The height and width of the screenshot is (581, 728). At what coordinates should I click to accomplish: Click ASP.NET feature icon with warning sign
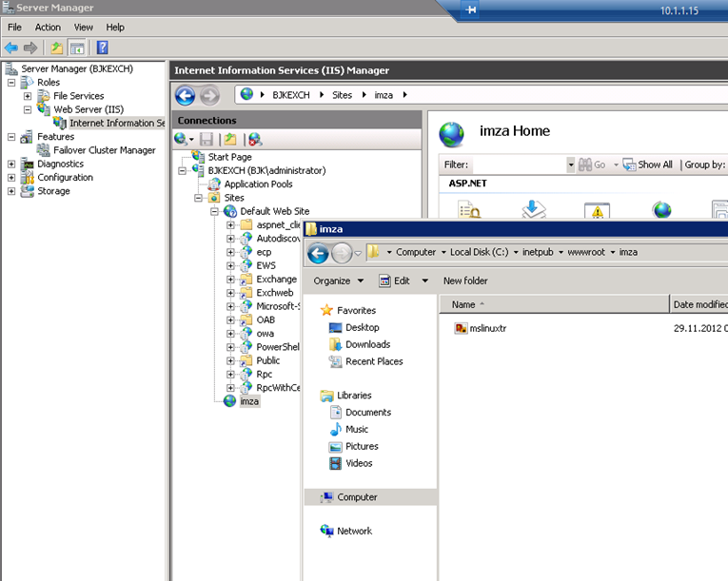pos(597,210)
